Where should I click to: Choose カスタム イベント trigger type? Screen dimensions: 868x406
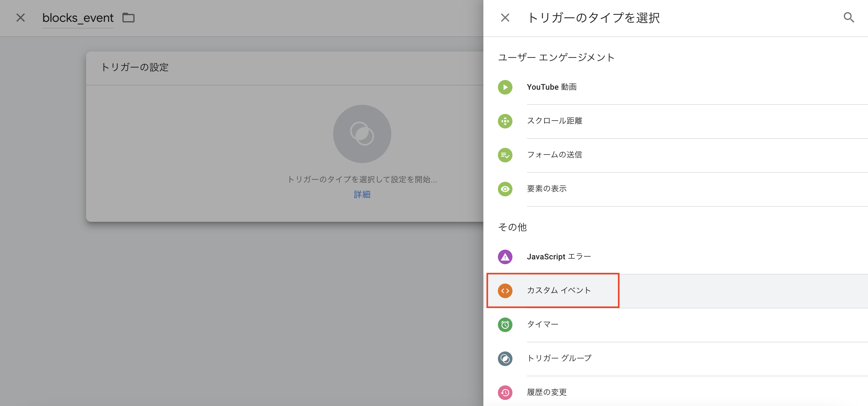[676, 291]
